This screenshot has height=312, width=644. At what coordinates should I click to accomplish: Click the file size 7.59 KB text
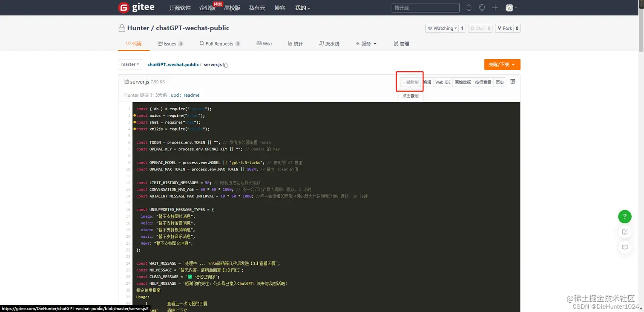[x=158, y=82]
